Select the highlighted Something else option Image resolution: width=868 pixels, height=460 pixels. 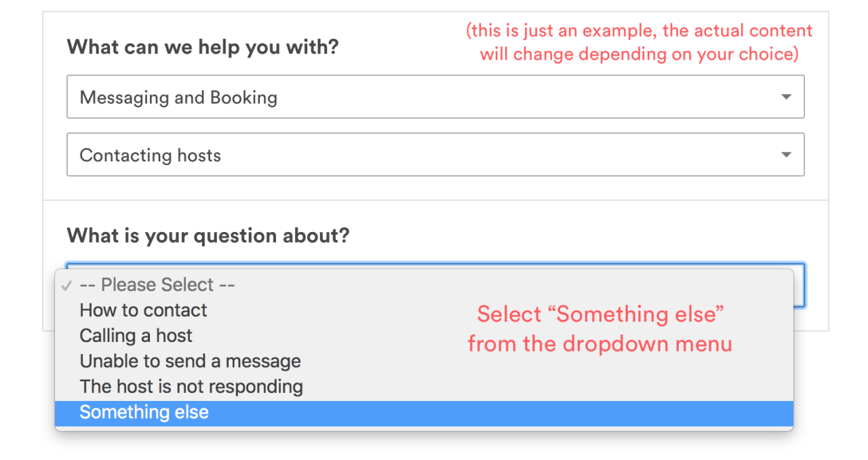pos(144,413)
